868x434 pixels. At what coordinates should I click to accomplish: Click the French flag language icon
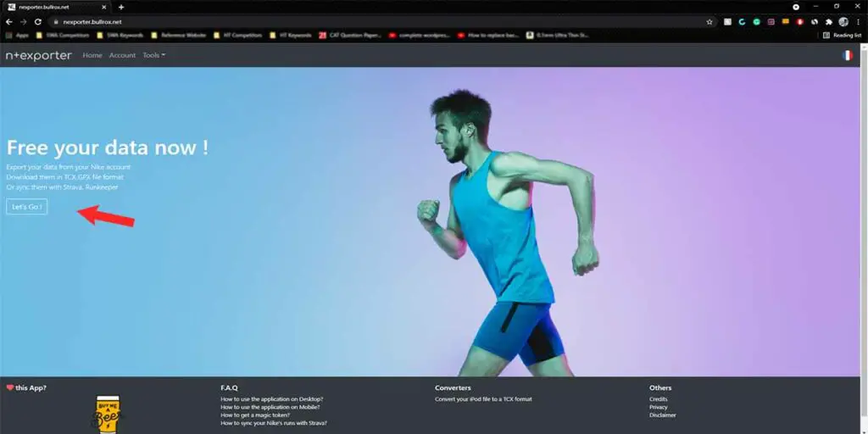point(847,55)
